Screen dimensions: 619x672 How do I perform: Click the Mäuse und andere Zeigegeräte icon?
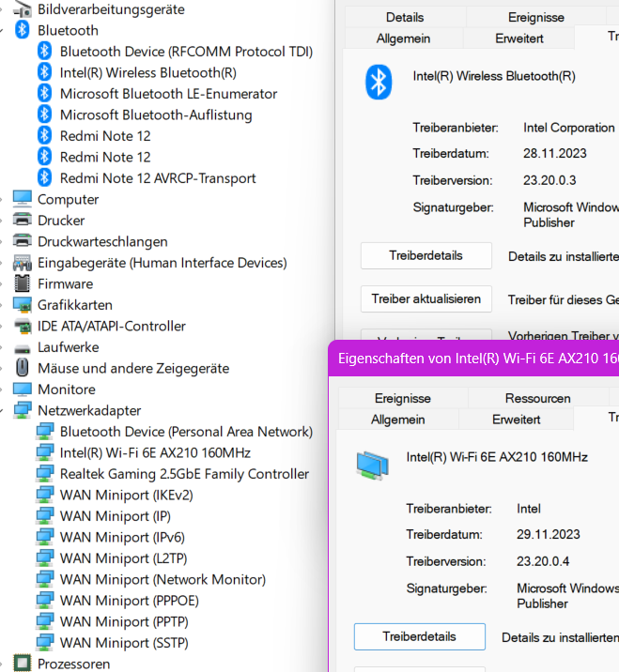(x=22, y=368)
